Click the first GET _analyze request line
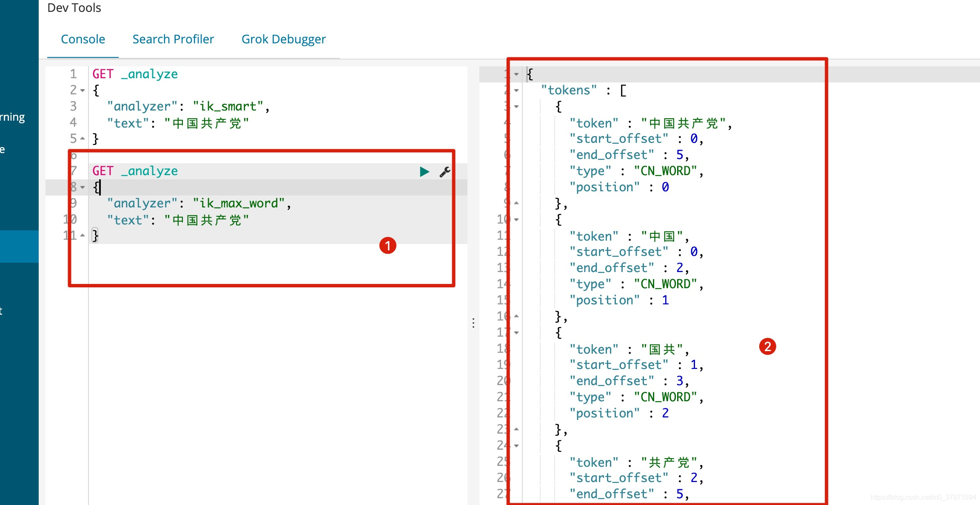Image resolution: width=980 pixels, height=505 pixels. point(135,74)
